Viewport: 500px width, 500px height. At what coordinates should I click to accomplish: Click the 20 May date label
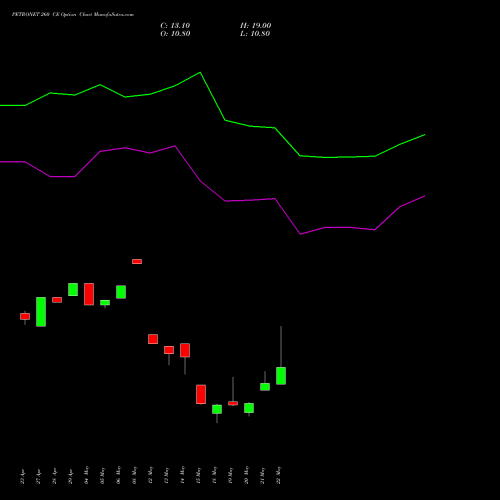[x=247, y=475]
